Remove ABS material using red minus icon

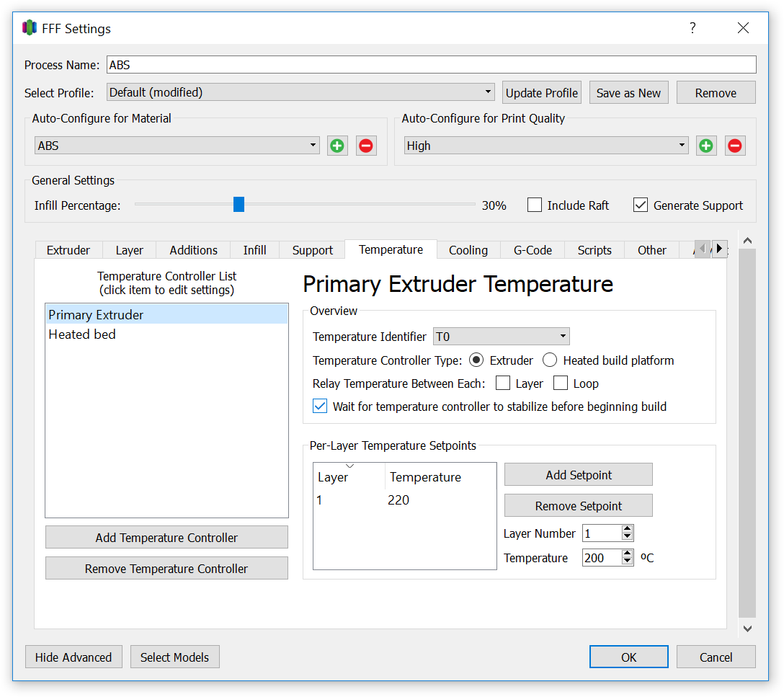[x=366, y=146]
